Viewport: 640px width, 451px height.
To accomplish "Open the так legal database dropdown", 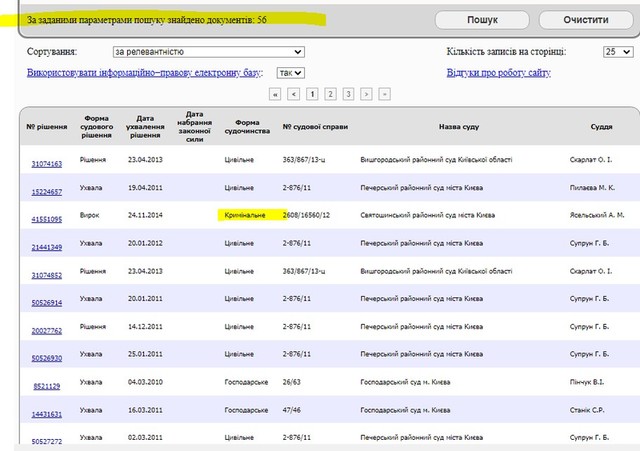I will (x=290, y=72).
